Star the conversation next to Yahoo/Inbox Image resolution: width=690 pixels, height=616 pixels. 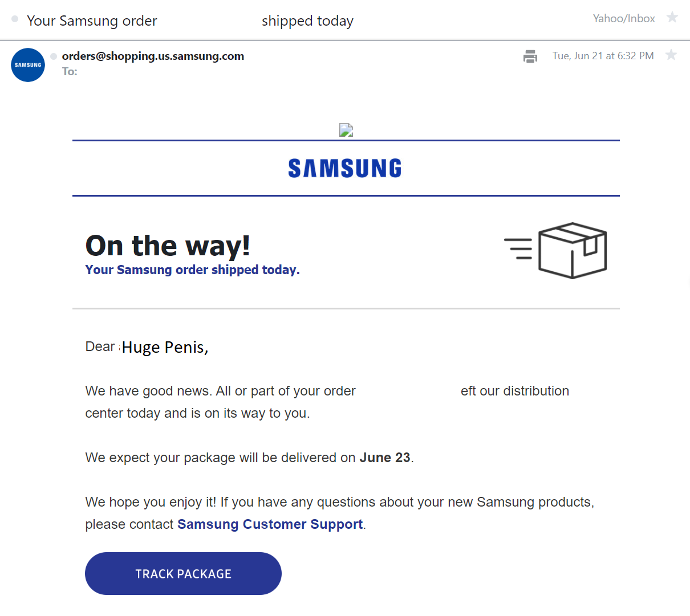672,18
